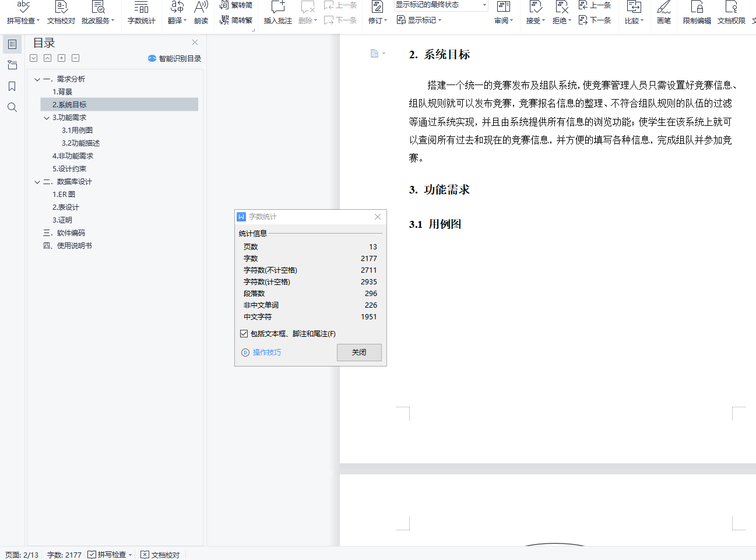This screenshot has height=560, width=756.
Task: Collapse the 二. 数据库设计 tree node
Action: coord(37,182)
